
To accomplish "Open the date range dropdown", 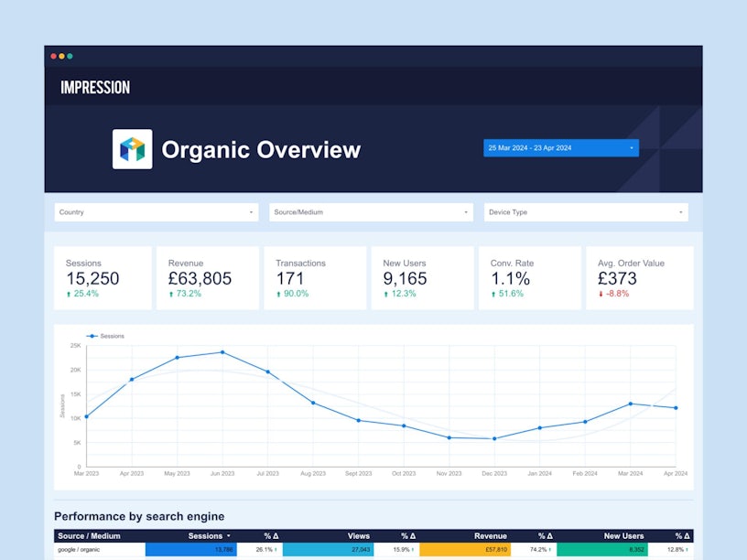I will (560, 148).
